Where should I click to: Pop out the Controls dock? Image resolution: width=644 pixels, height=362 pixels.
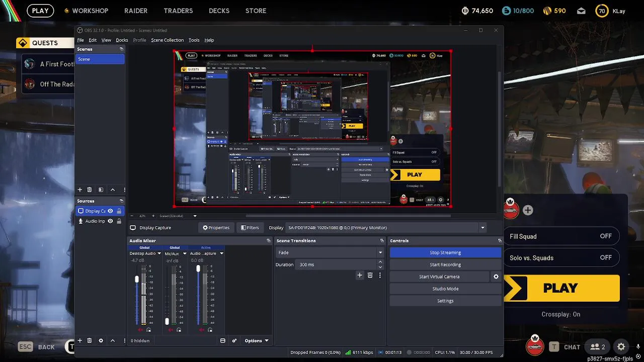500,241
